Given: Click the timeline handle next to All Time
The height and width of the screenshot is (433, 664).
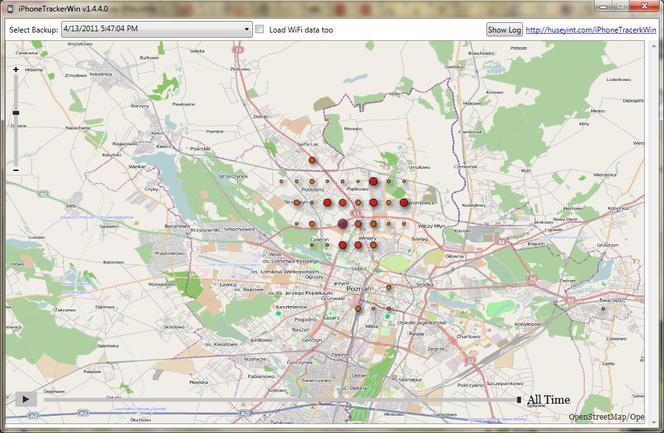Looking at the screenshot, I should click(x=519, y=400).
